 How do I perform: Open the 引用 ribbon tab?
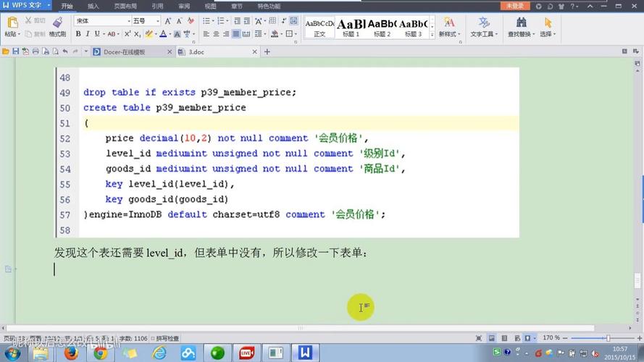157,7
